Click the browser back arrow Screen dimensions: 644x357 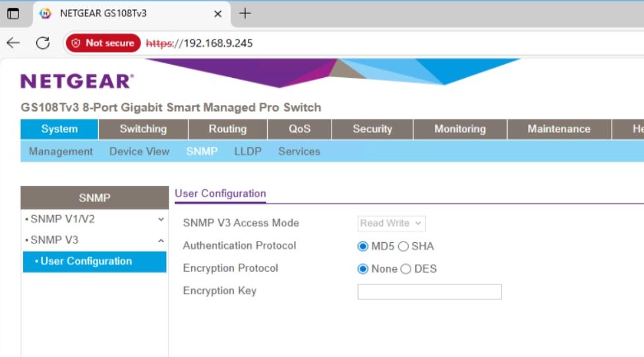point(13,43)
